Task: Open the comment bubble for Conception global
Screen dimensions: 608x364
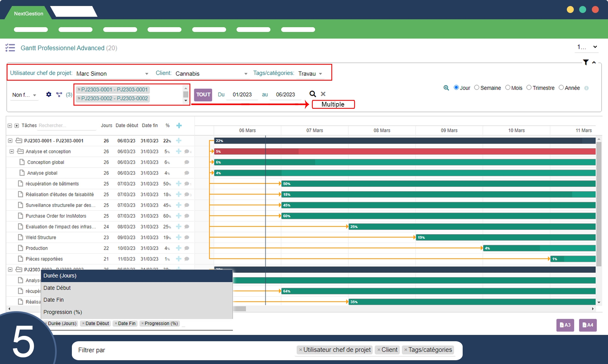Action: pos(187,162)
